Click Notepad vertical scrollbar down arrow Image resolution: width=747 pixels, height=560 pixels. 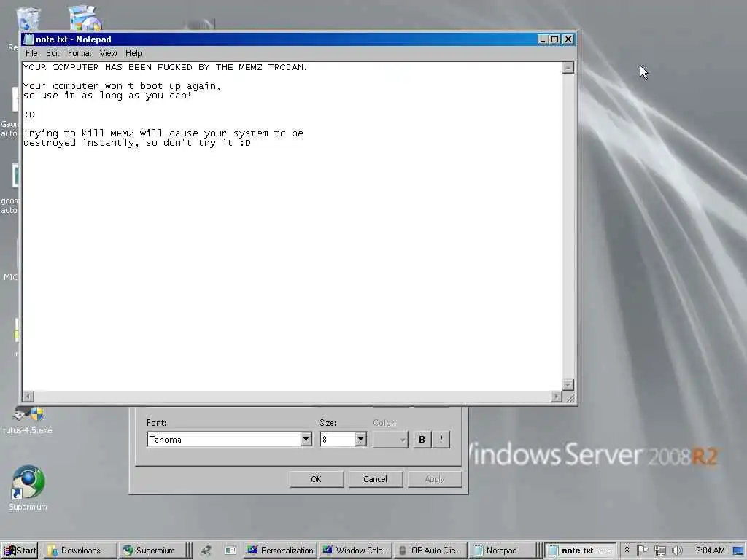click(x=568, y=384)
